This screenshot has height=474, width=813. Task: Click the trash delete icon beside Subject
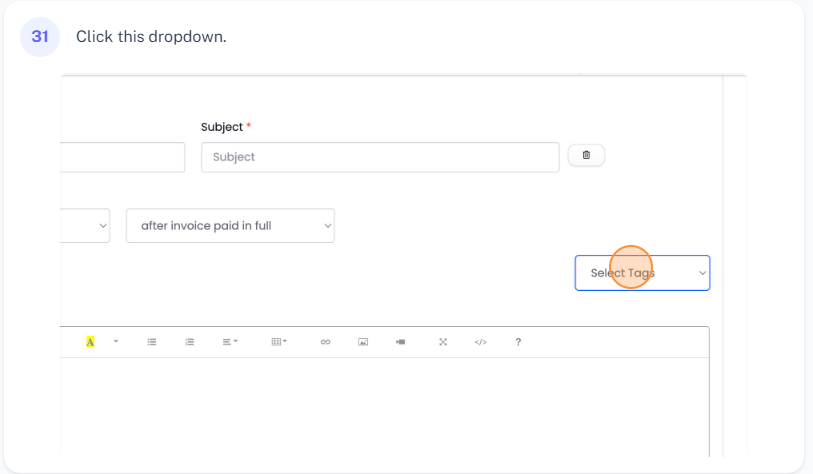point(586,155)
